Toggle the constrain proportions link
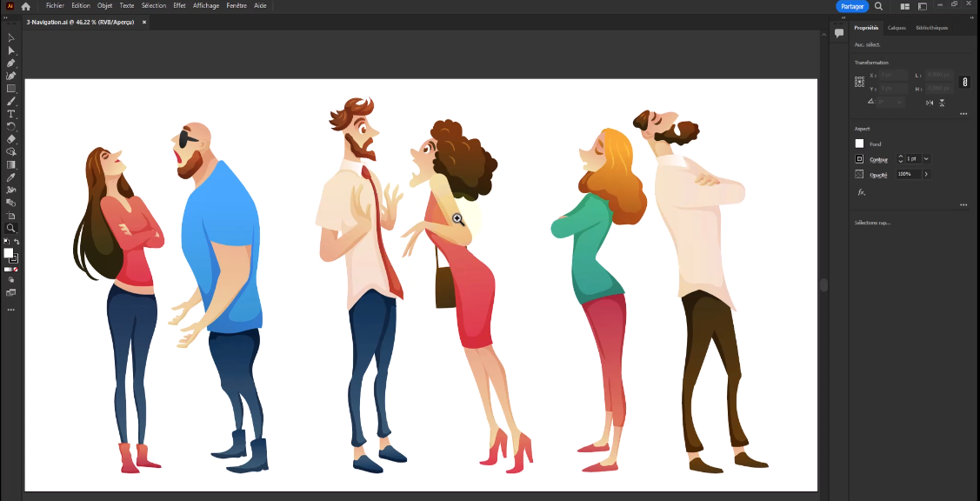Image resolution: width=980 pixels, height=501 pixels. [x=963, y=82]
